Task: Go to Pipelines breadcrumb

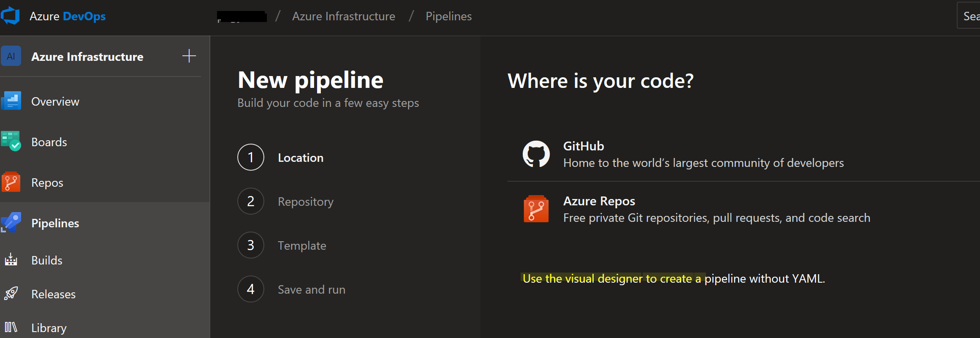Action: 448,16
